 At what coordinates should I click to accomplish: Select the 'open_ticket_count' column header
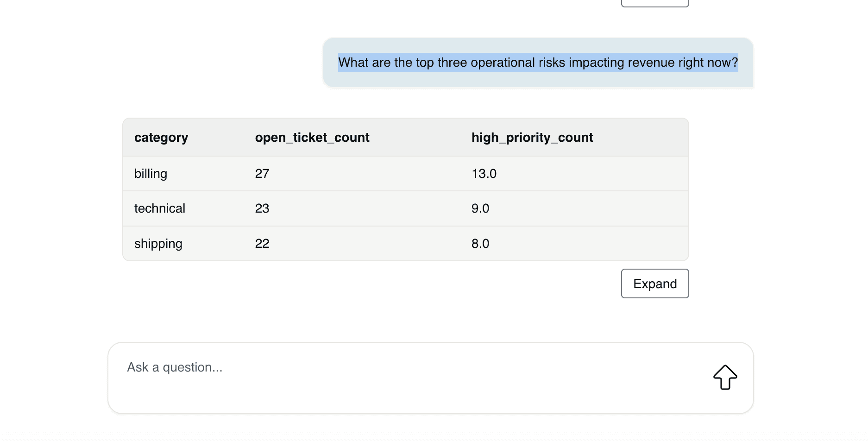312,138
